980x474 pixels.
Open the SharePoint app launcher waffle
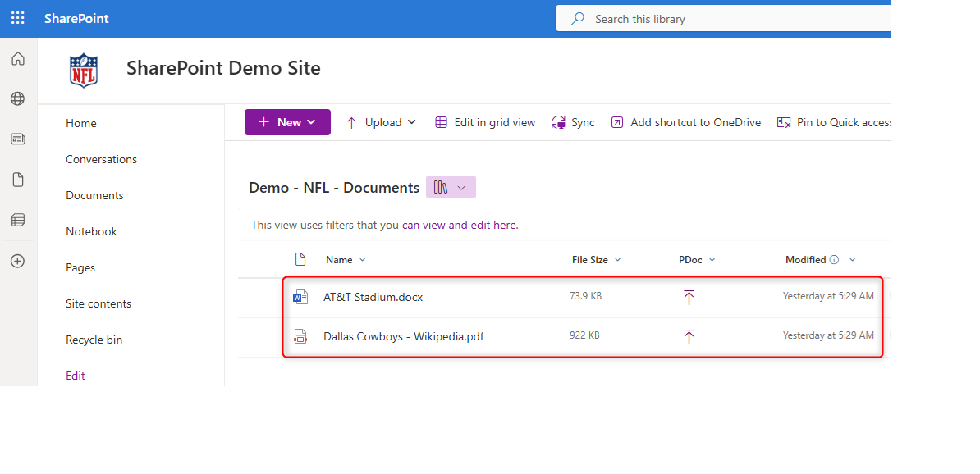17,18
